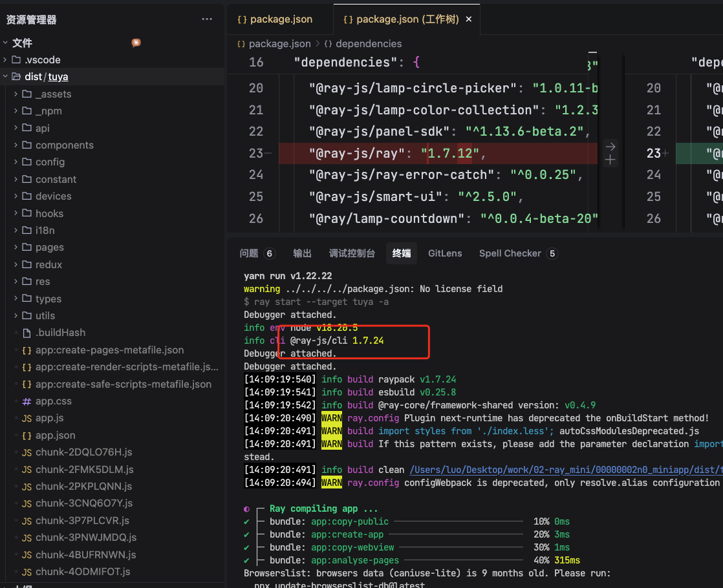Click the .buildHash file icon
This screenshot has width=723, height=588.
(27, 333)
